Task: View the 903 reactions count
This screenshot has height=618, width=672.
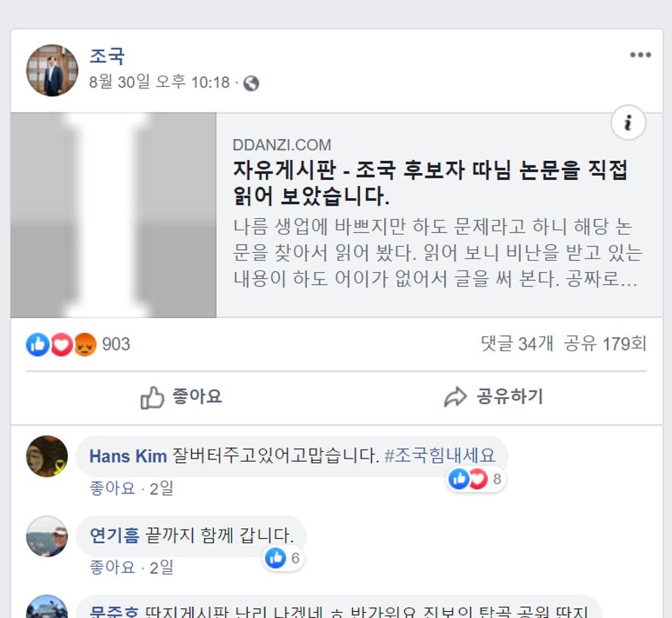Action: coord(116,345)
